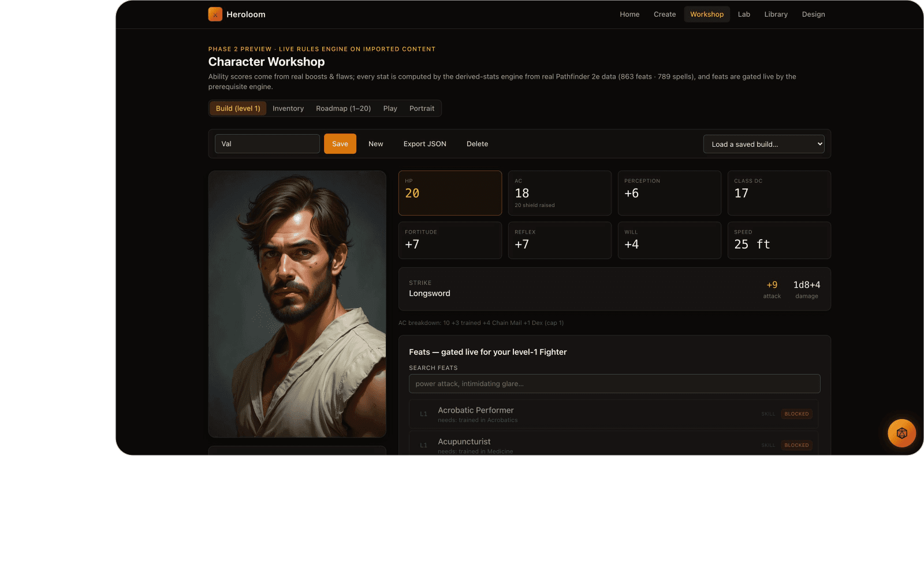Open the Roadmap (1–20) tab
This screenshot has width=924, height=578.
tap(344, 109)
